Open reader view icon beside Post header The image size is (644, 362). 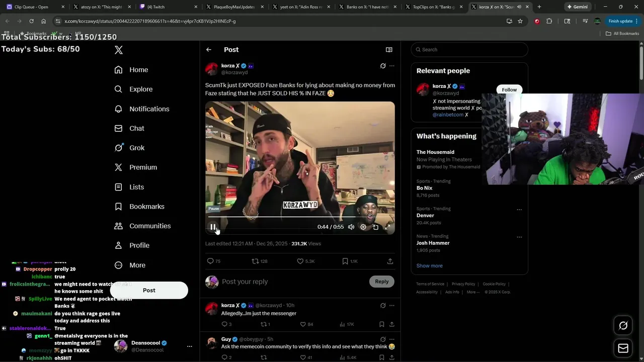pos(389,50)
